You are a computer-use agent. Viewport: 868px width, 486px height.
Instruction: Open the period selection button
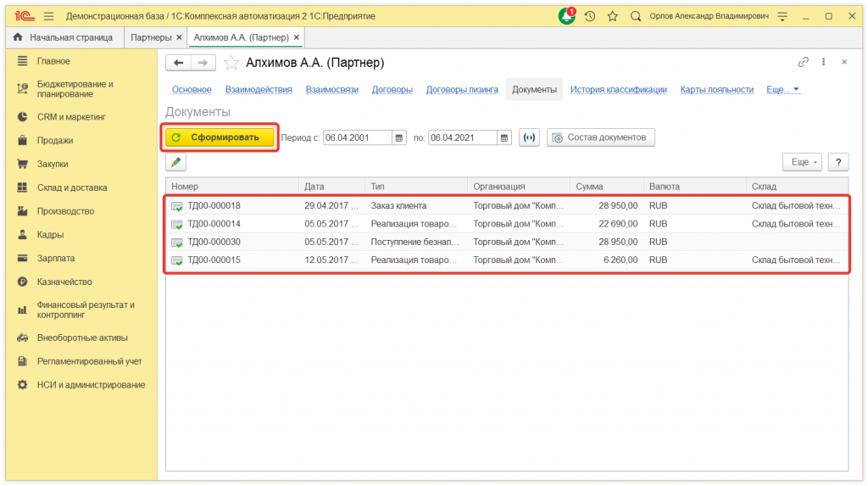tap(529, 137)
